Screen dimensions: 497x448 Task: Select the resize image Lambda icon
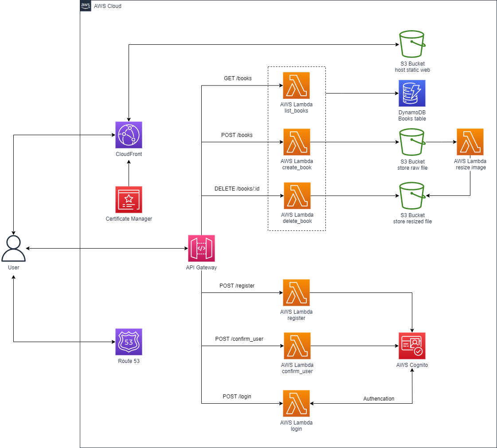pyautogui.click(x=470, y=142)
